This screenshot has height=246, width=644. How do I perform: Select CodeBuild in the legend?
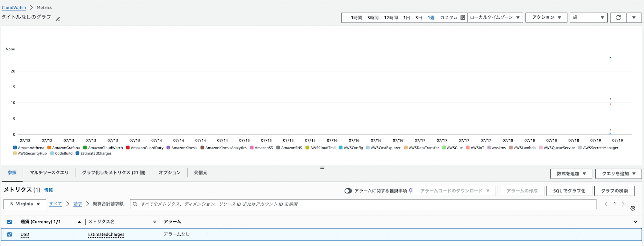63,153
